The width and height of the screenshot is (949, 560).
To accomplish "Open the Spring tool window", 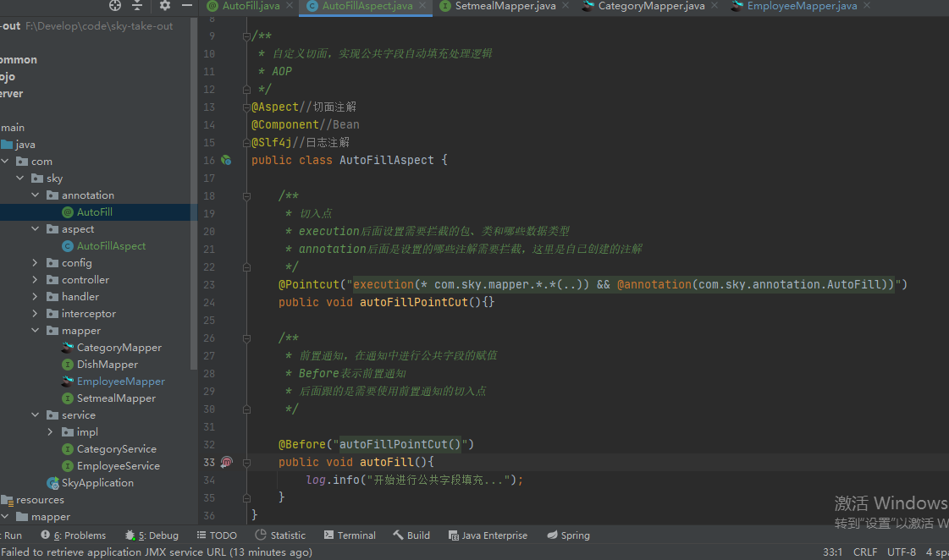I will pyautogui.click(x=568, y=535).
